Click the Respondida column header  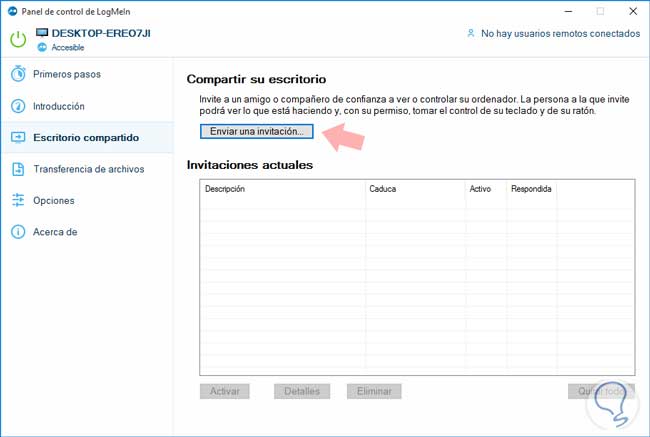click(x=531, y=189)
